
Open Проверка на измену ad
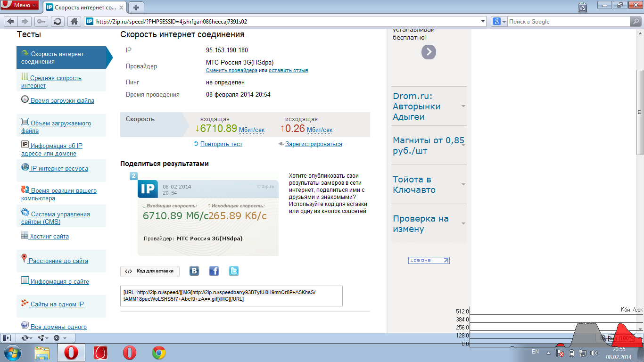click(x=421, y=224)
